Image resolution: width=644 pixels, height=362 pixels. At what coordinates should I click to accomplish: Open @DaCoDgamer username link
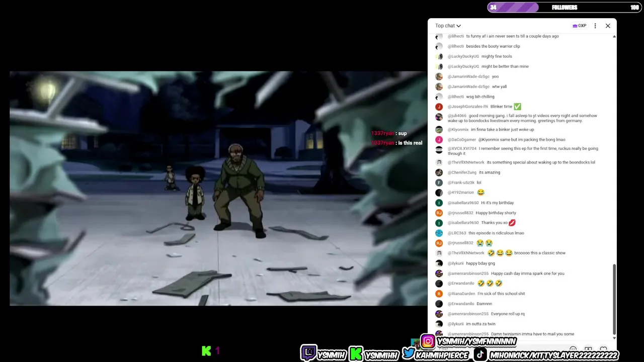click(461, 140)
